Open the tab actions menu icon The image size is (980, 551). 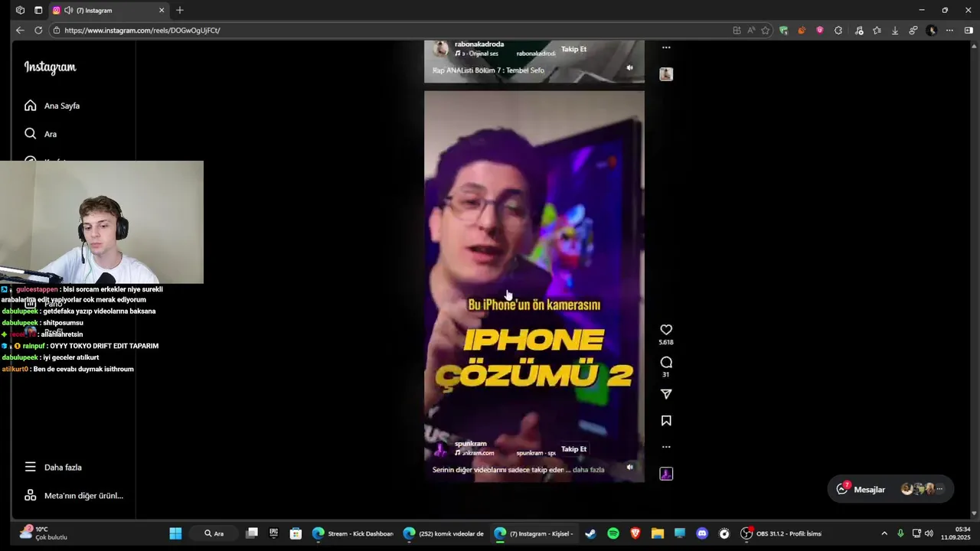pos(38,11)
